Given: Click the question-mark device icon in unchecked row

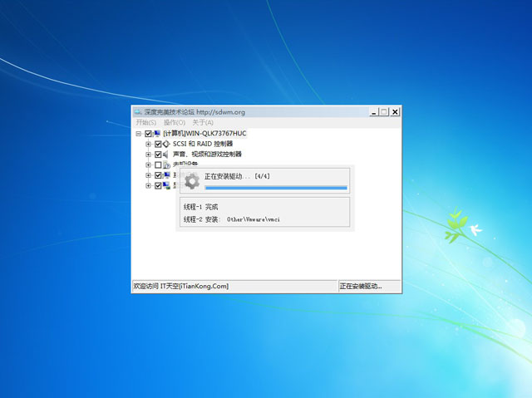Looking at the screenshot, I should pyautogui.click(x=166, y=165).
